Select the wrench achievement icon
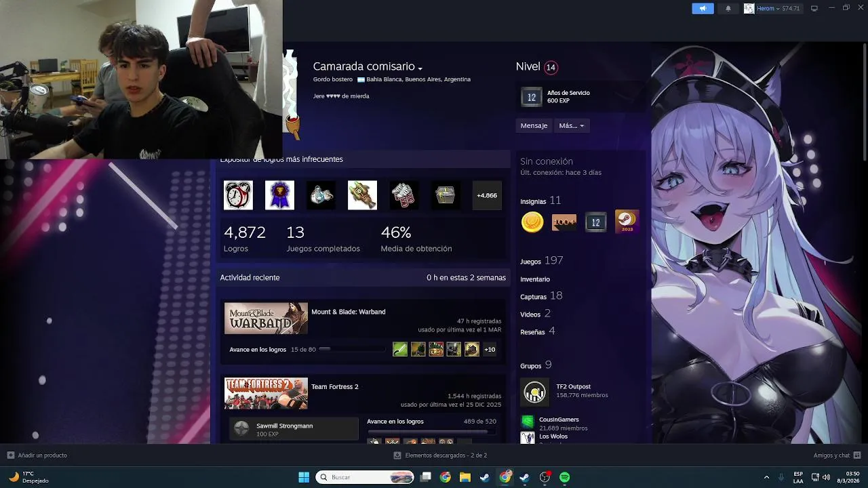The height and width of the screenshot is (488, 868). [362, 195]
